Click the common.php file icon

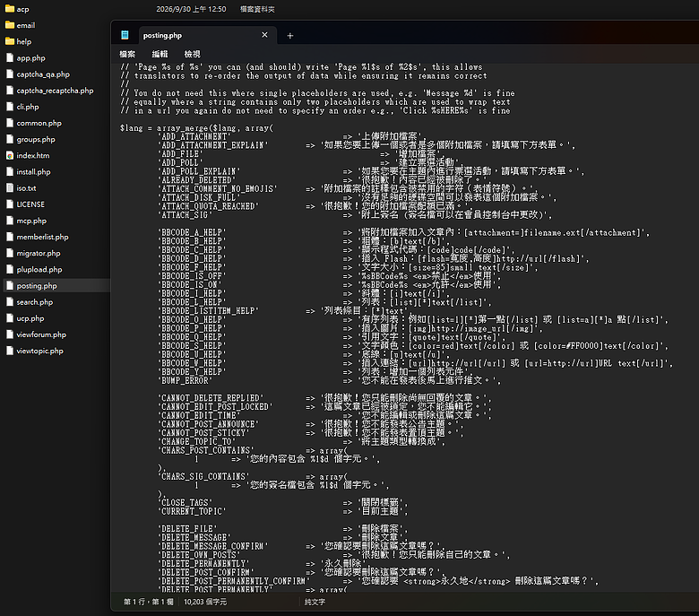coord(10,123)
